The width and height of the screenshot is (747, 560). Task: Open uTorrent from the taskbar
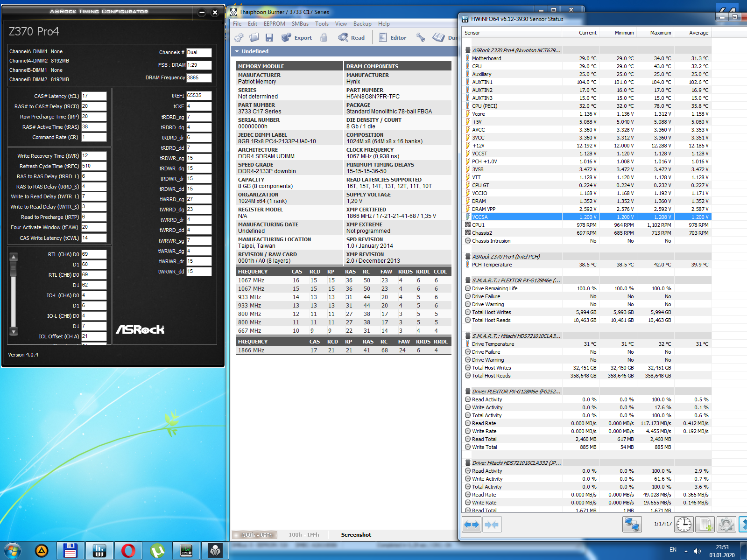[x=157, y=551]
